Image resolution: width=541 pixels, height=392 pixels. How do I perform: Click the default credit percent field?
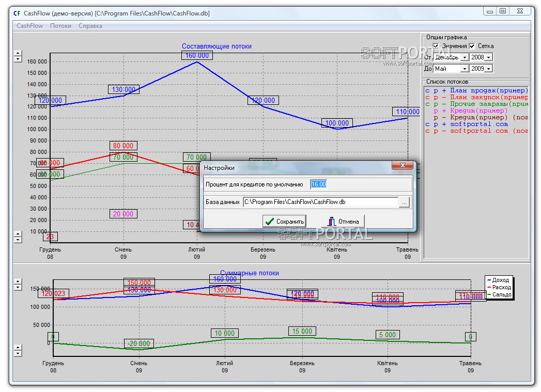pos(318,184)
